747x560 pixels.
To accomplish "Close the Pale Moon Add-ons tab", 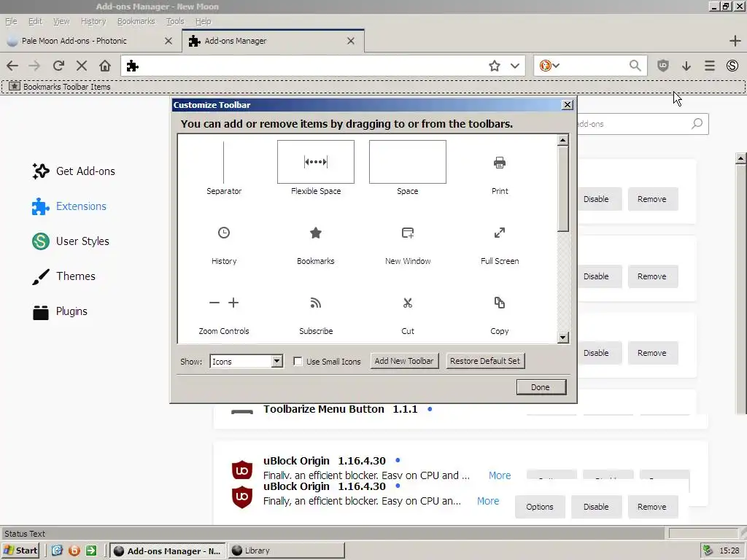I will point(169,41).
